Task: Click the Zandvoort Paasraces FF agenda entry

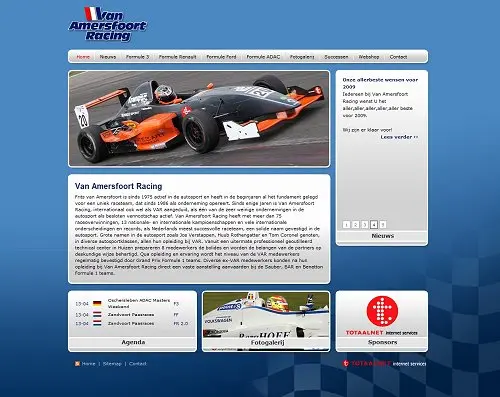Action: coord(131,315)
